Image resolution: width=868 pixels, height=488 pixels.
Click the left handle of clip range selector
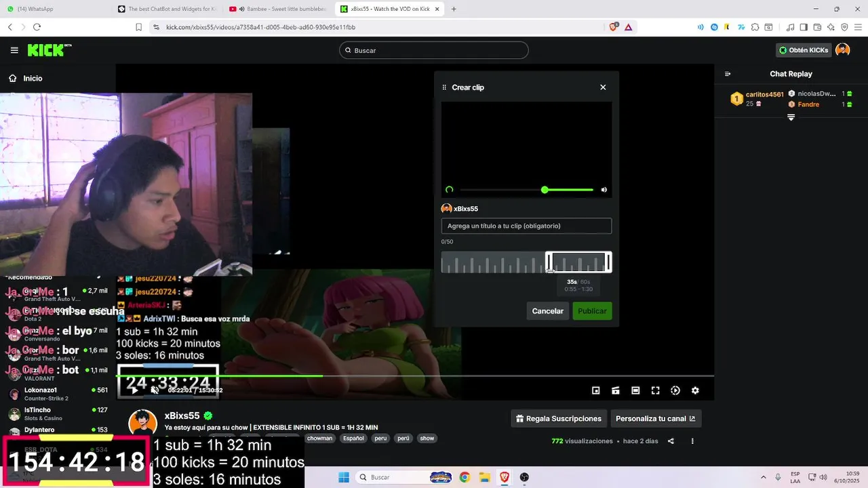[x=549, y=262]
